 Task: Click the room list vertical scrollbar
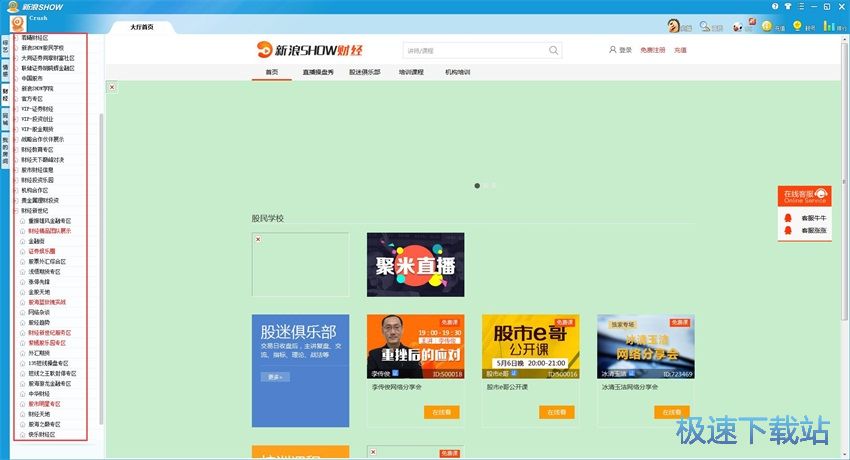pos(101,269)
